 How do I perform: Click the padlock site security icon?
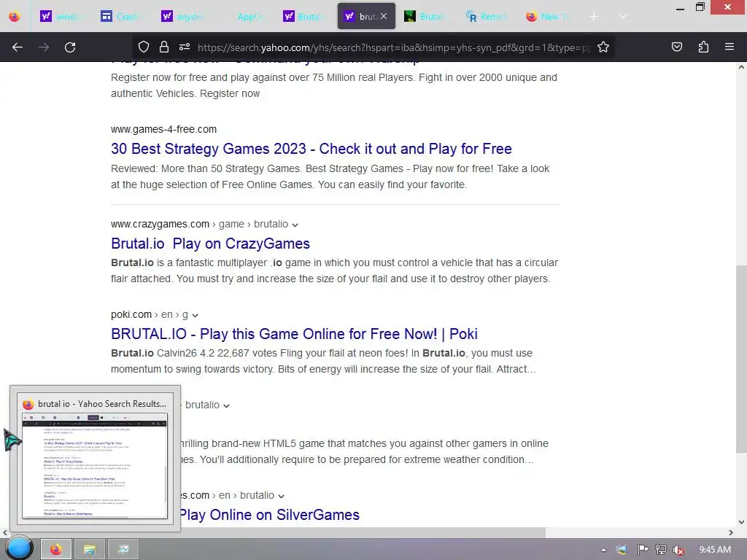(164, 47)
